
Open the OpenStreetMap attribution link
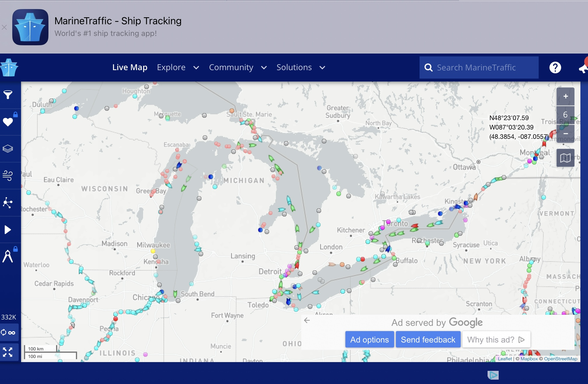pos(560,359)
